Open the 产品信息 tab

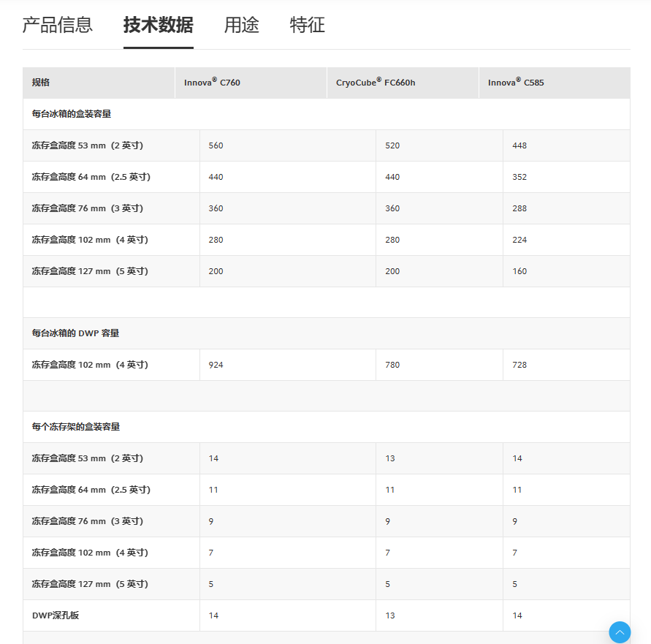58,25
